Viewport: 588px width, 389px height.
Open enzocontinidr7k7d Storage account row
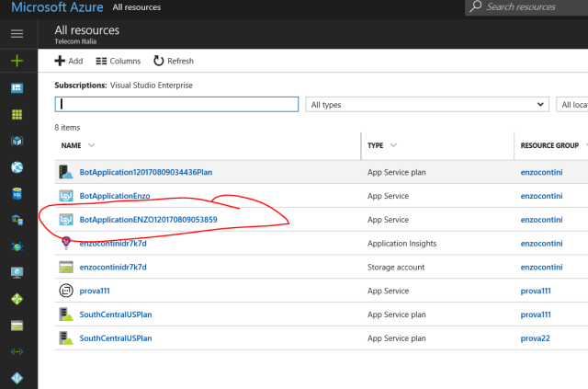tap(113, 267)
